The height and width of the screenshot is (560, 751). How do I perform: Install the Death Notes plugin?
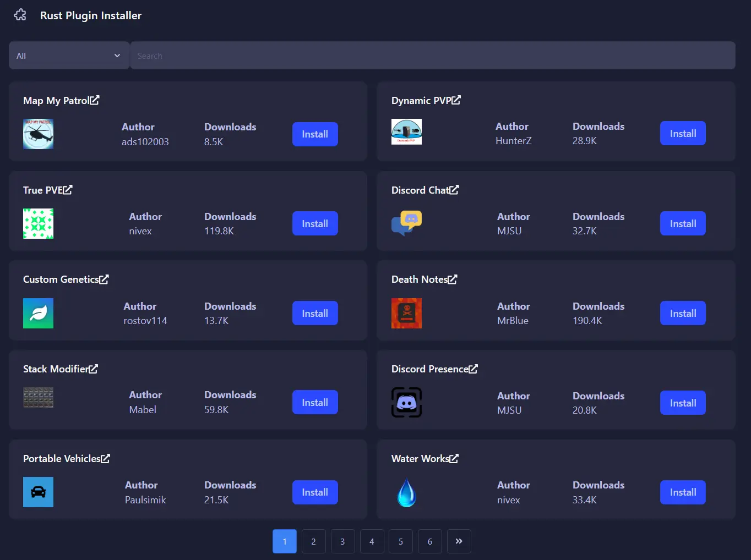click(682, 312)
